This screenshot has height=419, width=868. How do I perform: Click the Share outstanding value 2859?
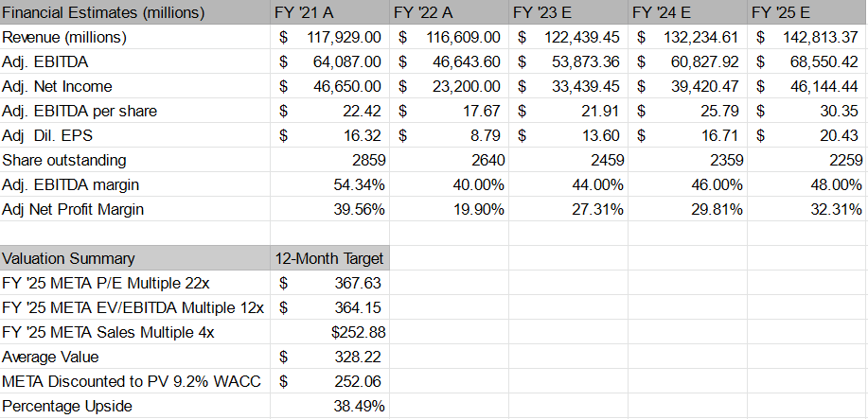click(x=364, y=161)
